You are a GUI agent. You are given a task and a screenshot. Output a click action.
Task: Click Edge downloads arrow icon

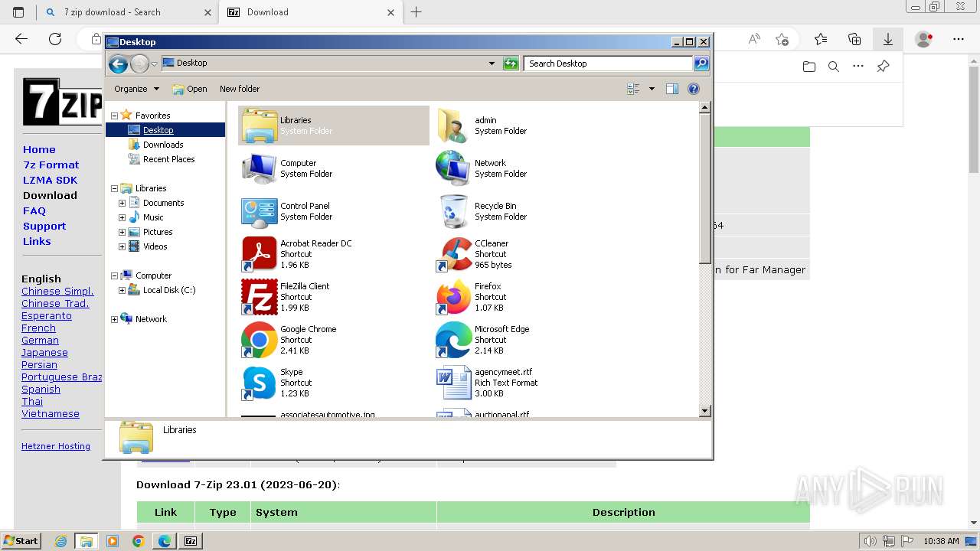coord(887,39)
